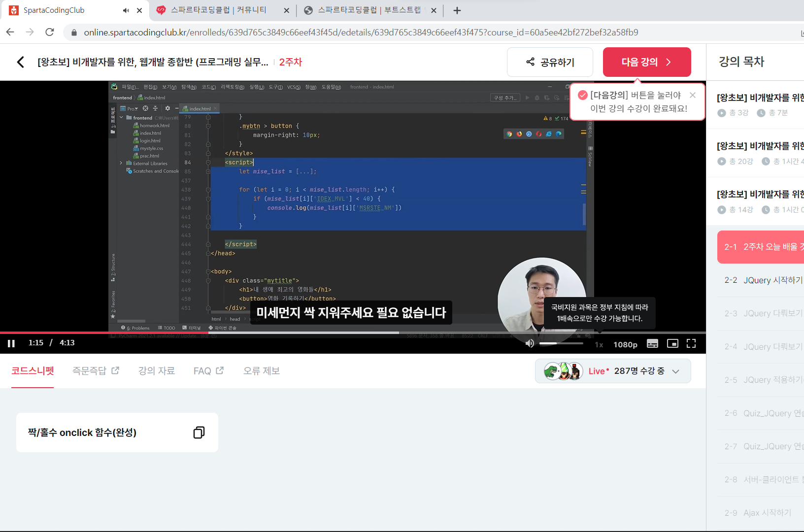Open lecture 2-5 JQuery 적용하기

pyautogui.click(x=761, y=380)
